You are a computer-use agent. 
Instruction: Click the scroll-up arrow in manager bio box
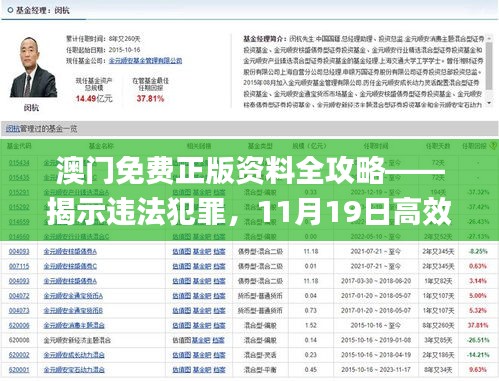tap(489, 39)
